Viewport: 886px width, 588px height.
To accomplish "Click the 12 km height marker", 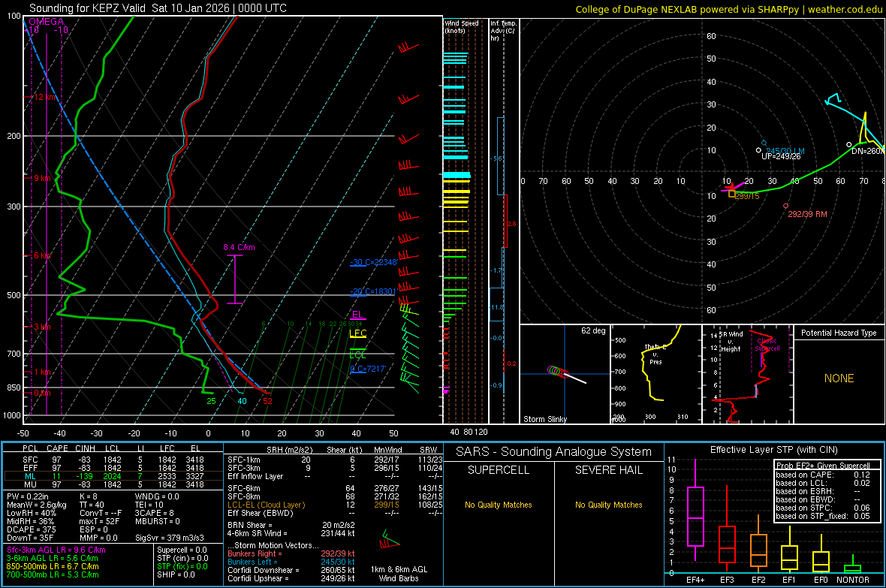I will pos(44,97).
